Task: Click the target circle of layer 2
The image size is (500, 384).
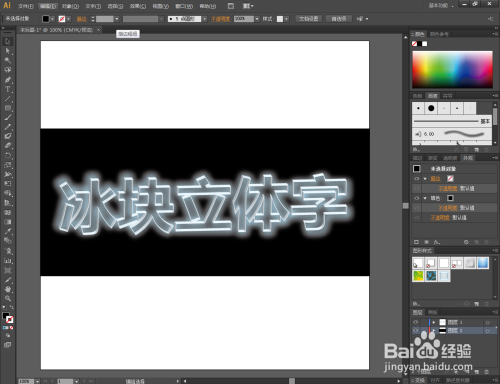Action: click(x=488, y=331)
